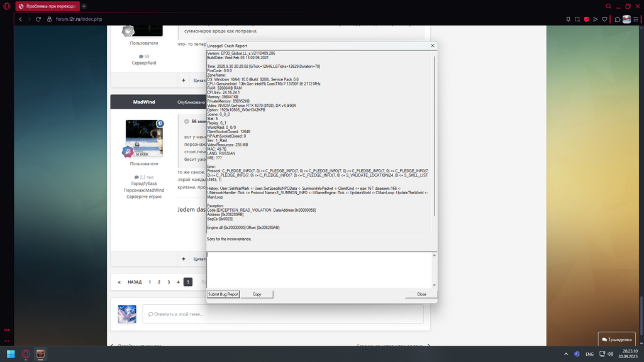The height and width of the screenshot is (362, 644).
Task: Expand the quote arrow near '56 мин'
Action: click(186, 121)
